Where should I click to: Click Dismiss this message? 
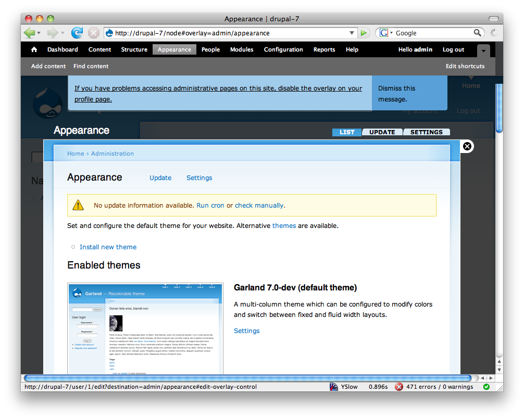(x=396, y=94)
